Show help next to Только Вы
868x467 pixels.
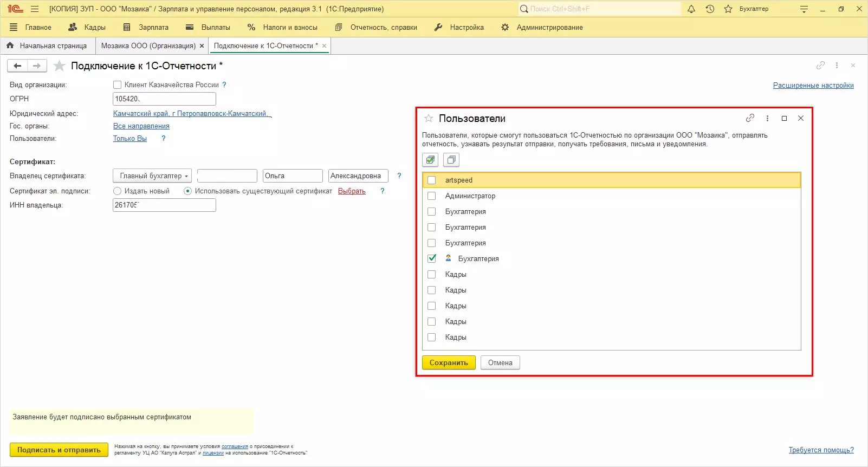tap(164, 138)
